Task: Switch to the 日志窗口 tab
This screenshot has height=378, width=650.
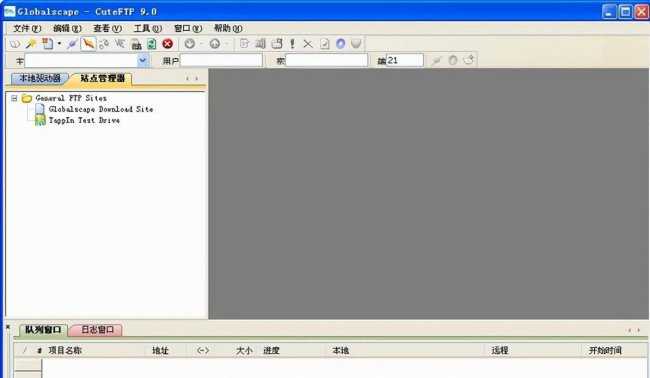Action: (x=97, y=330)
